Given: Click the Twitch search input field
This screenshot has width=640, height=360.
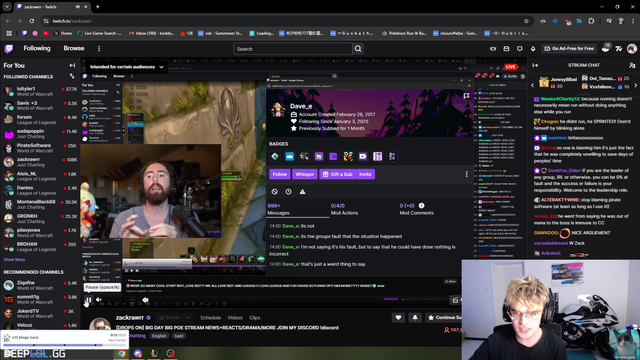Looking at the screenshot, I should (293, 49).
